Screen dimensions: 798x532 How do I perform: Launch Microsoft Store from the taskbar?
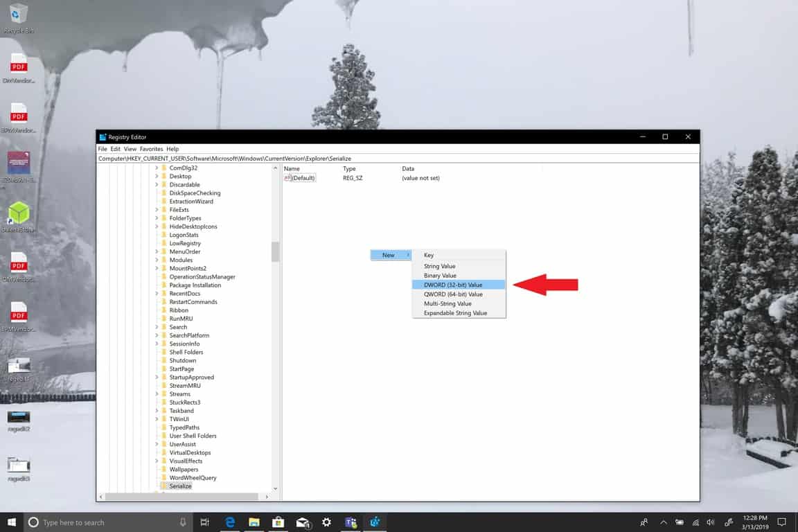tap(278, 522)
